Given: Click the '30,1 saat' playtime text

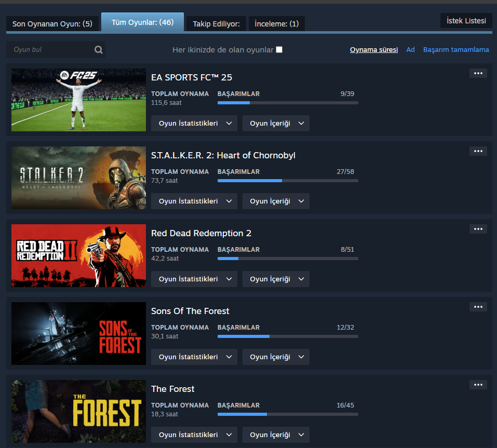Looking at the screenshot, I should (x=165, y=336).
